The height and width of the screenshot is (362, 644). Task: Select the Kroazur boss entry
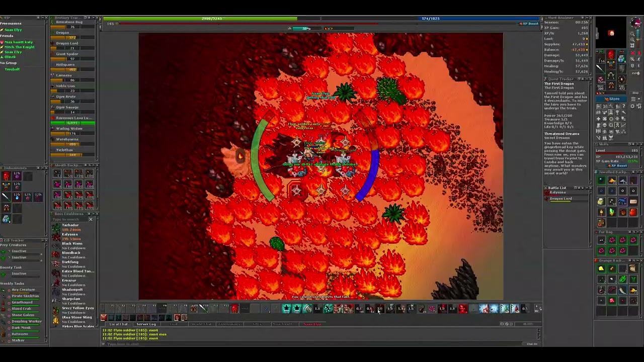72,283
